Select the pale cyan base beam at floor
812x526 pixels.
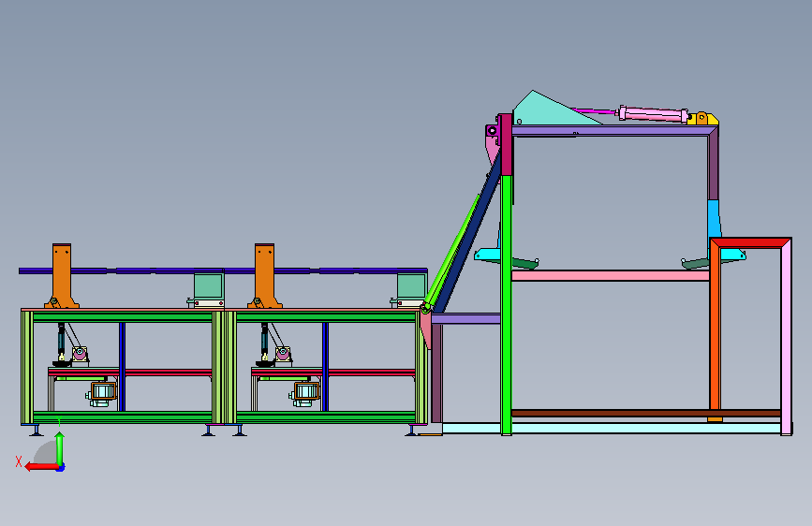(x=611, y=429)
